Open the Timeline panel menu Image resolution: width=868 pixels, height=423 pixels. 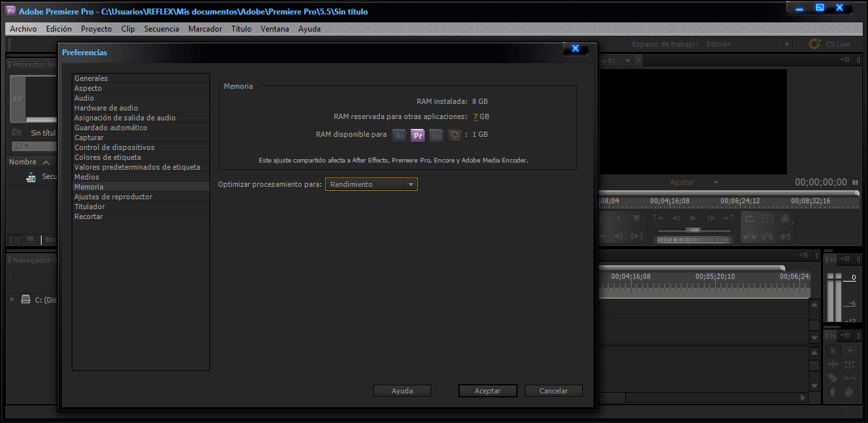click(x=804, y=255)
